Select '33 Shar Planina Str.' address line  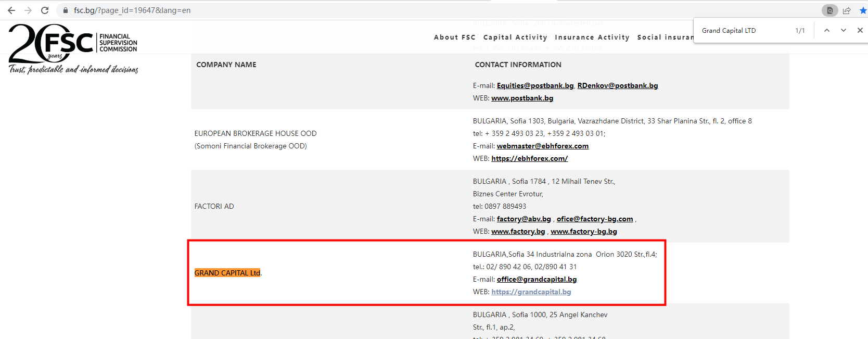pos(679,121)
